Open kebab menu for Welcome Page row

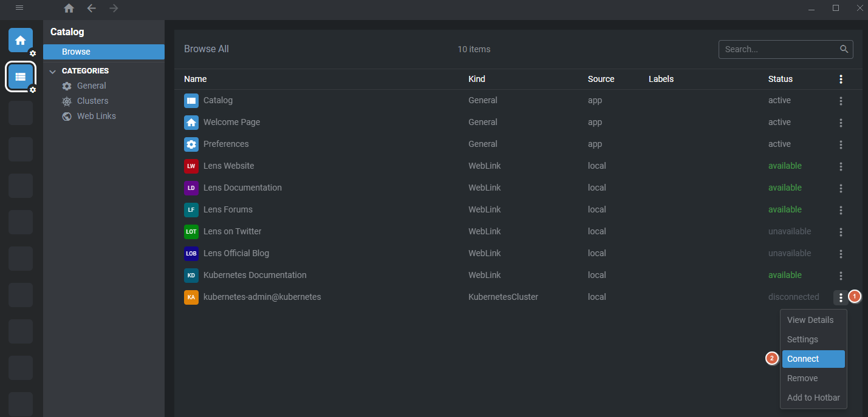click(x=841, y=123)
